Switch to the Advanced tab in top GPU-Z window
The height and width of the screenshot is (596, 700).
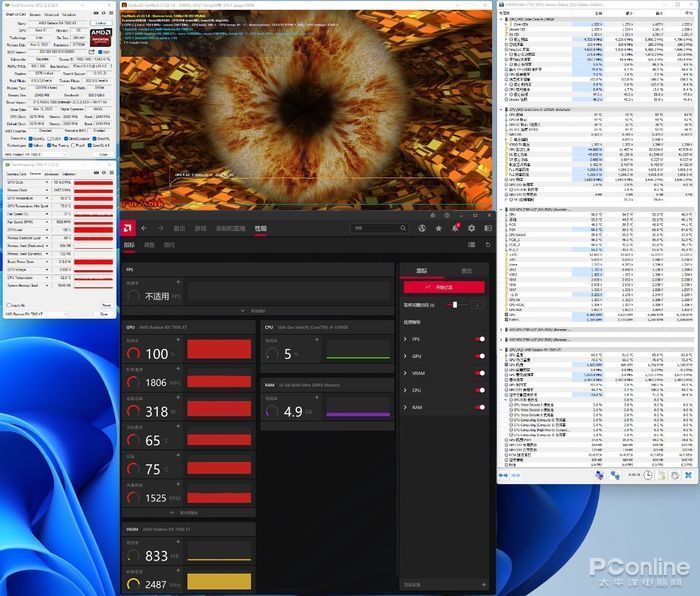52,15
